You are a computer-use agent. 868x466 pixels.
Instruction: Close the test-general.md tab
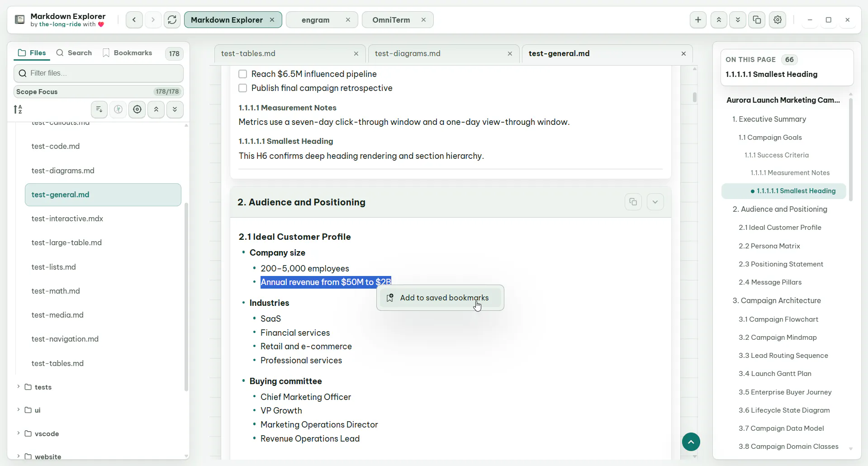click(x=683, y=53)
